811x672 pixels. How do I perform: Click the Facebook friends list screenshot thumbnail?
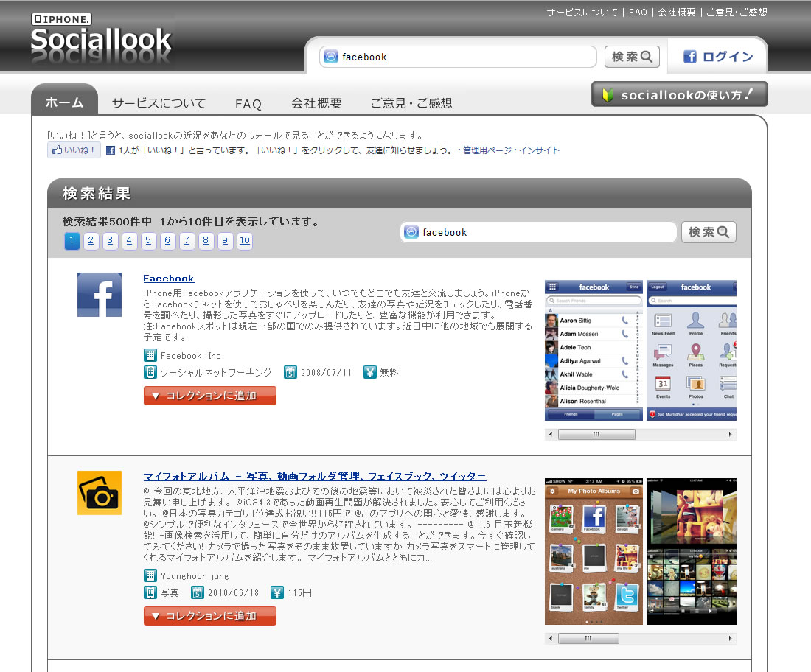[594, 350]
